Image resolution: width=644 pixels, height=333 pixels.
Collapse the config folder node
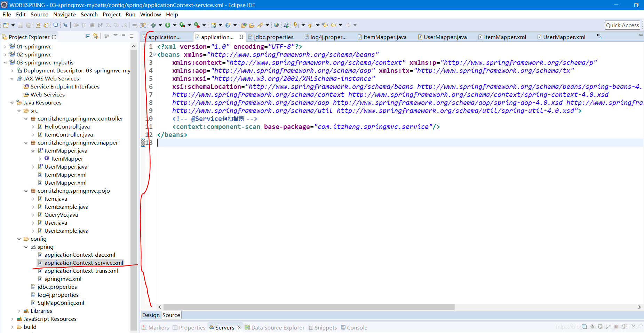19,239
